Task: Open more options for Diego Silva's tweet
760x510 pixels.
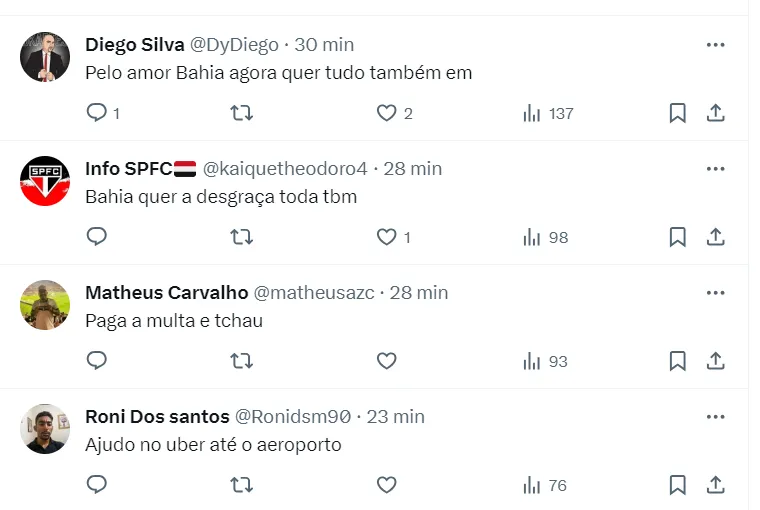Action: tap(715, 45)
